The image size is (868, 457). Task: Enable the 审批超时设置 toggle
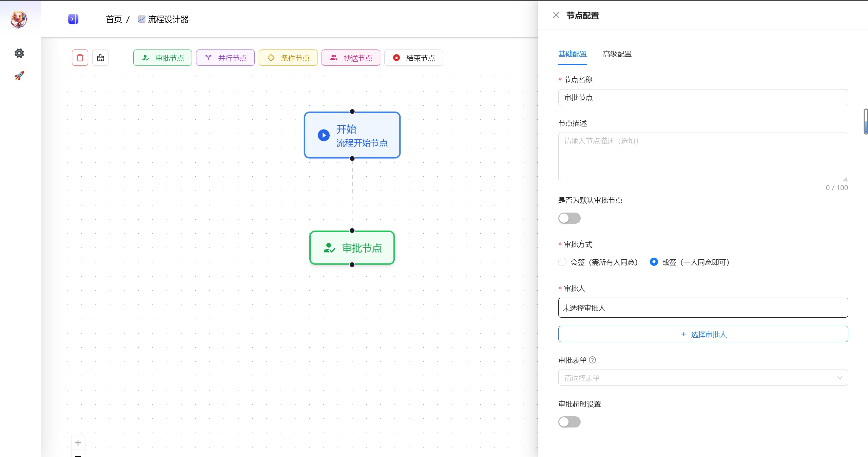click(569, 422)
